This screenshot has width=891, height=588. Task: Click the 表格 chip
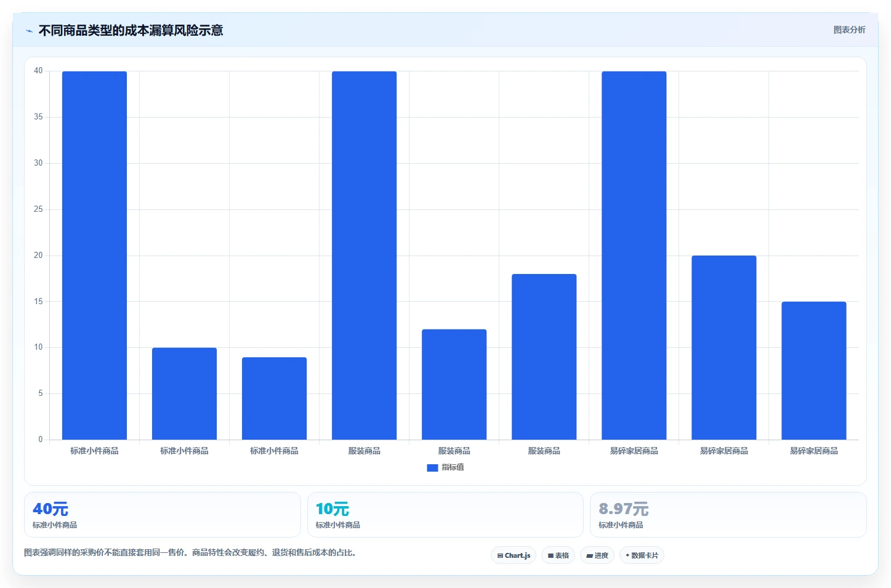[558, 555]
